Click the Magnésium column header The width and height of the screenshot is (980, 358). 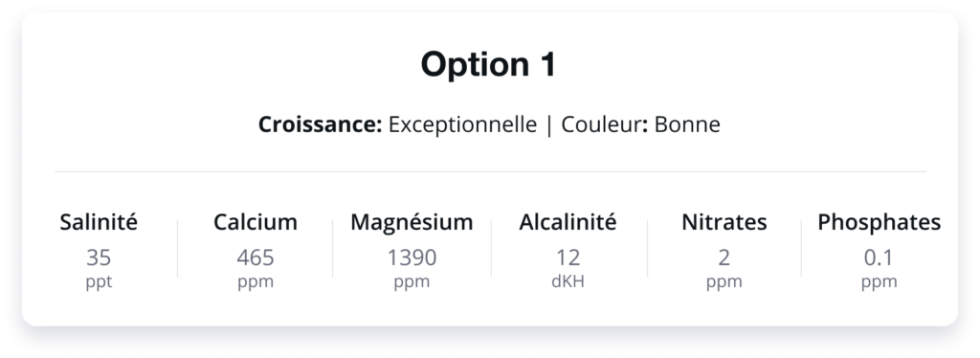[x=412, y=222]
